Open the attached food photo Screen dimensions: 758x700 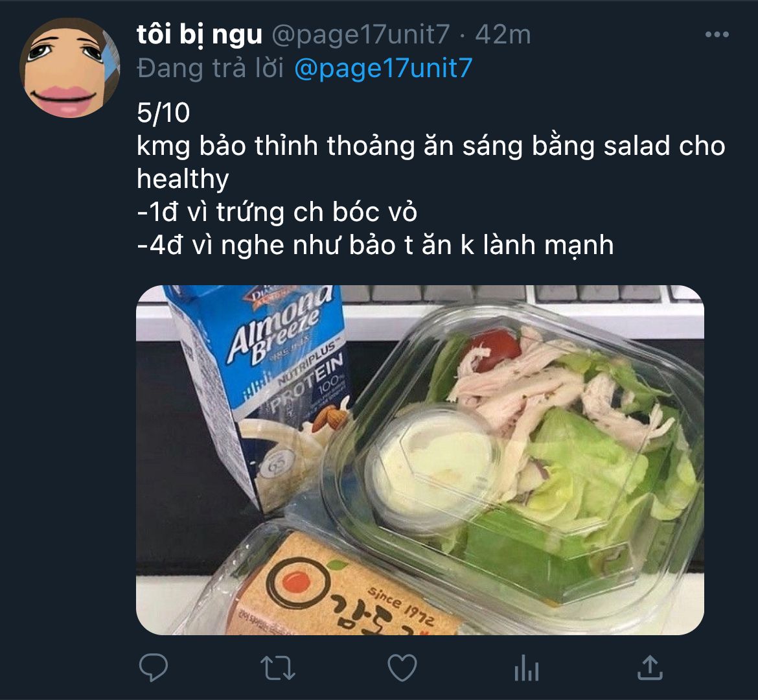tap(420, 460)
